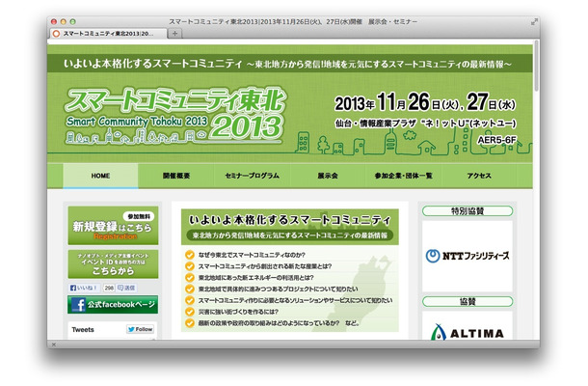Open a new browser tab with plus button

174,34
